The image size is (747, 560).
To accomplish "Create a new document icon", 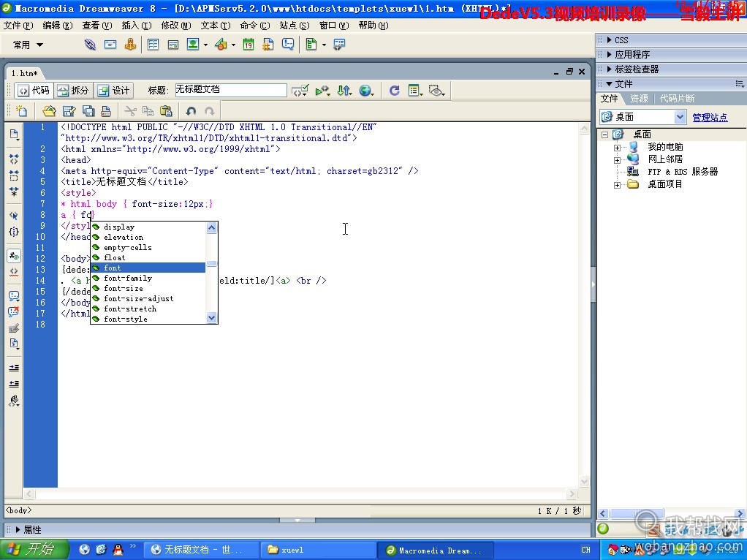I will click(21, 111).
